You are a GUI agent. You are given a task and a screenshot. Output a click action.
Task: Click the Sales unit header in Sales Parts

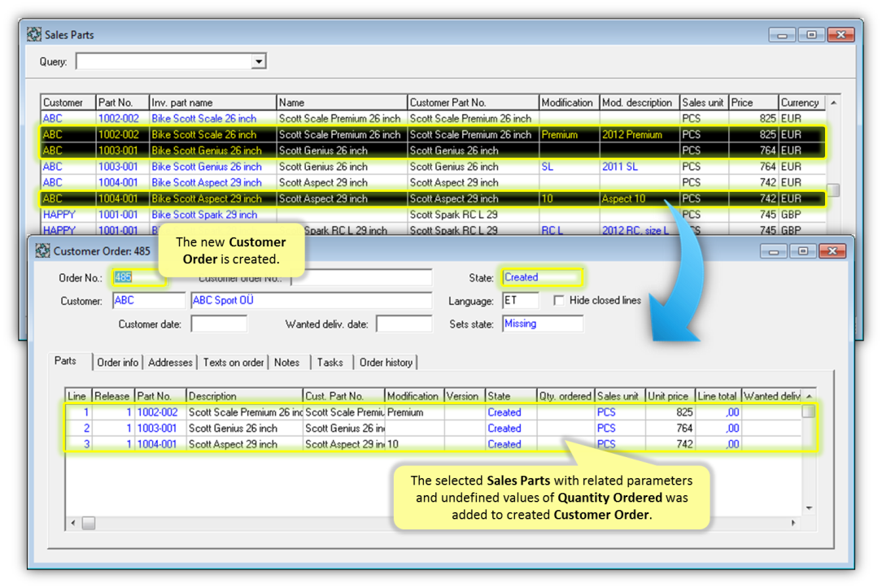704,102
